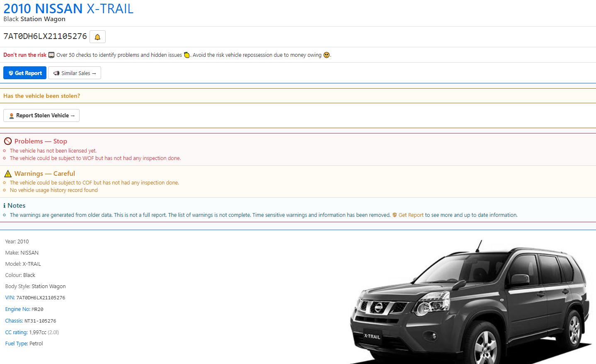Click the CC rating label link

17,332
